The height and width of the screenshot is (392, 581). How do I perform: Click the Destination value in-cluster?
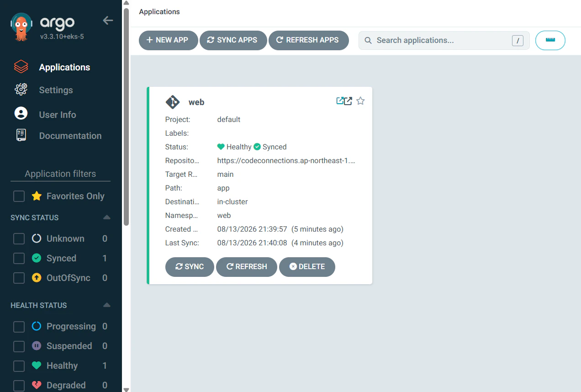click(x=232, y=202)
